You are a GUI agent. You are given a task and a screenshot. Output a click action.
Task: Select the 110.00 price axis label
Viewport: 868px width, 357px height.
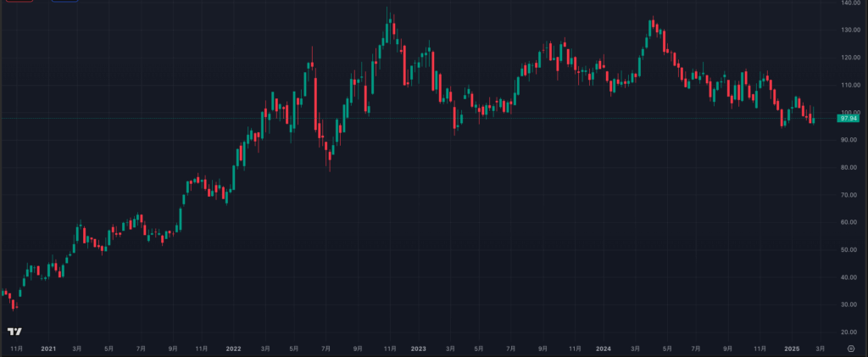point(851,86)
